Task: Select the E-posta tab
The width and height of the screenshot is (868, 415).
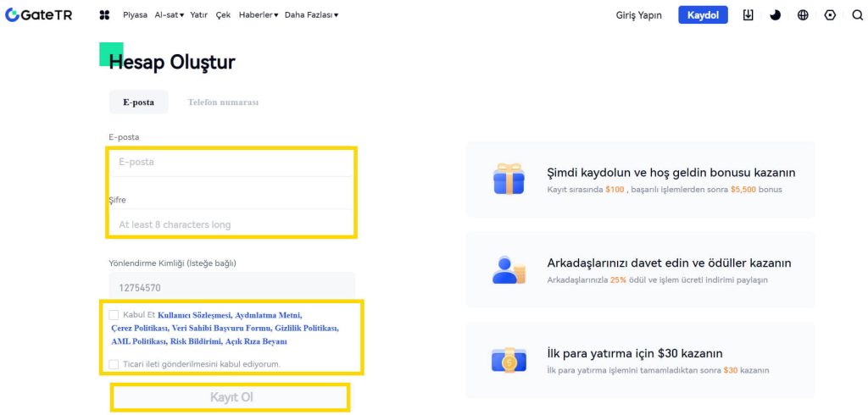Action: (x=138, y=102)
